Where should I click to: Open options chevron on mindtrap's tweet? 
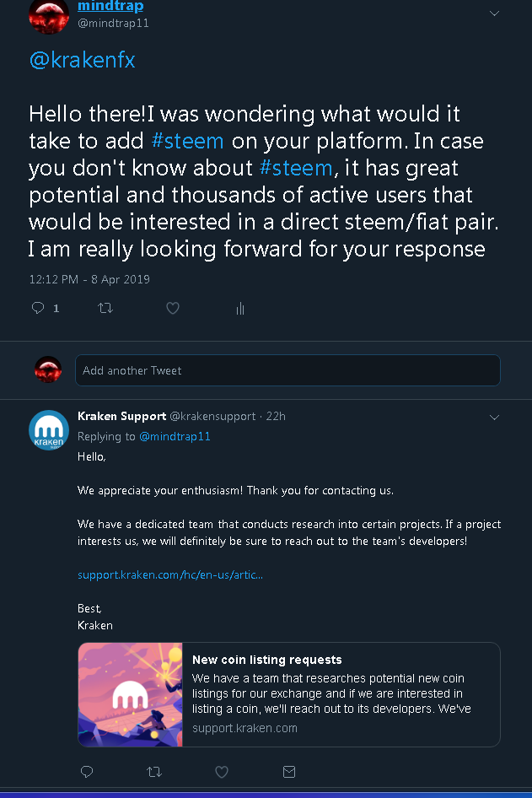pyautogui.click(x=494, y=13)
